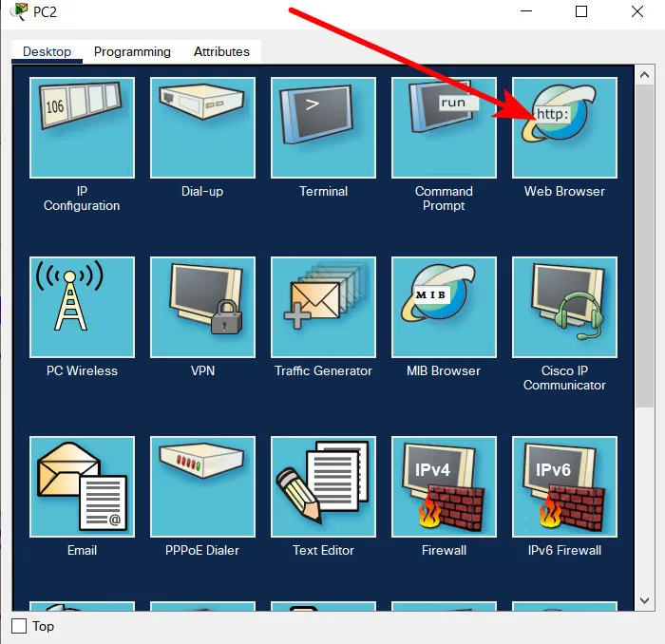Click the "Web Browser" label text
This screenshot has width=665, height=644.
pyautogui.click(x=564, y=191)
